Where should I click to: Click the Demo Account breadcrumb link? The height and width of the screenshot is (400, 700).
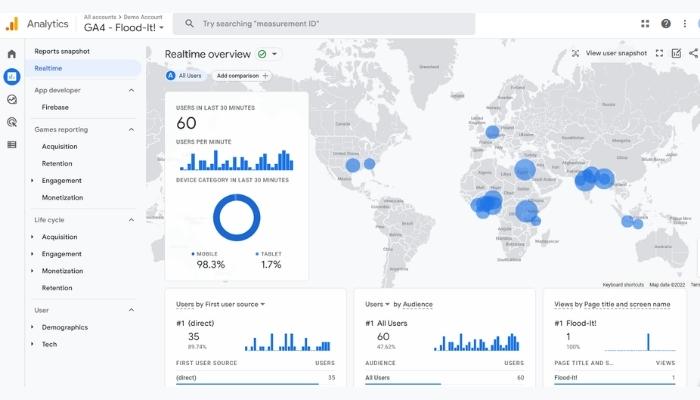coord(143,17)
